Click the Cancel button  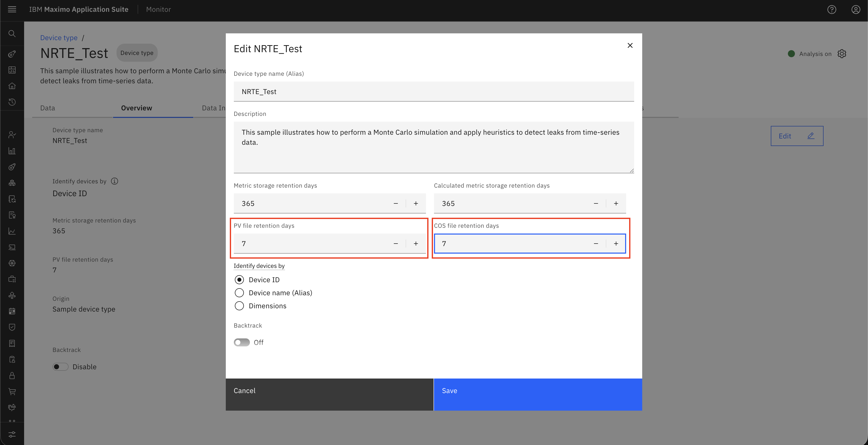coord(330,395)
